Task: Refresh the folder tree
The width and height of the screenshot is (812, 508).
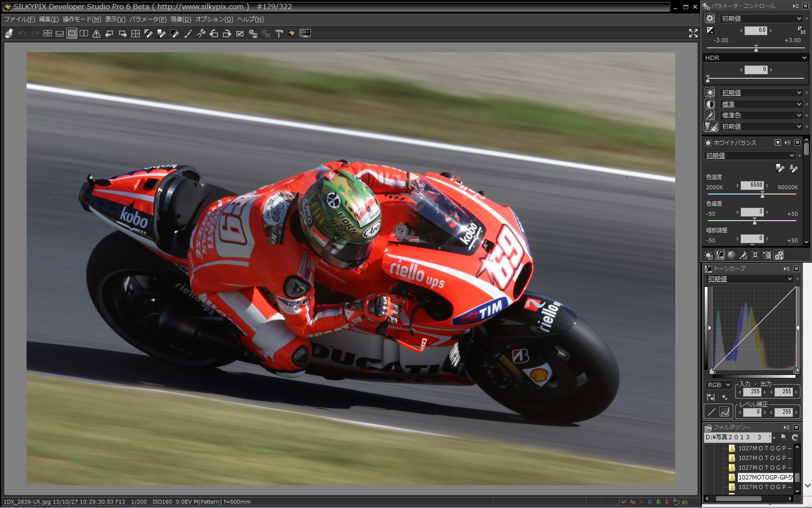Action: tap(795, 437)
